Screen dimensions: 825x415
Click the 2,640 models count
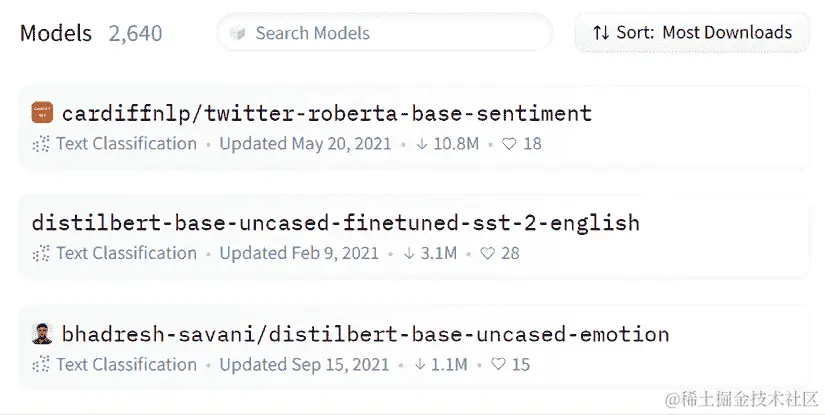pyautogui.click(x=135, y=33)
